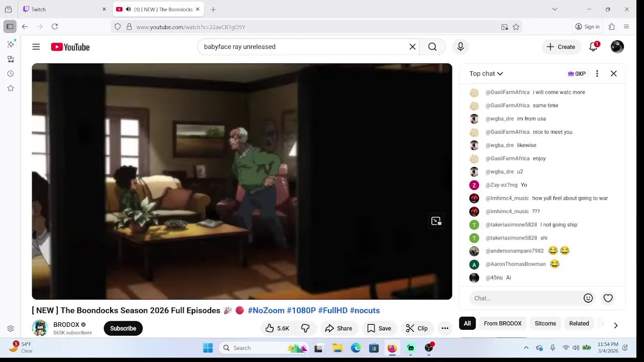The height and width of the screenshot is (362, 644).
Task: Go back in browser history
Action: (x=25, y=27)
